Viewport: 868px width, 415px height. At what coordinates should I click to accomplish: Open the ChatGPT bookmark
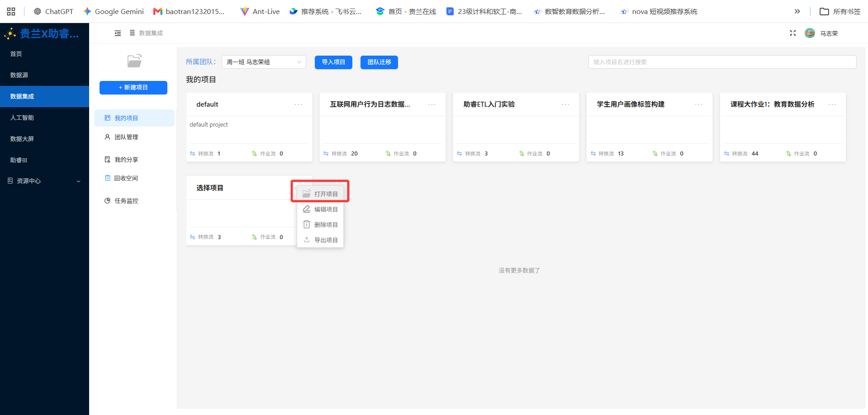point(53,11)
